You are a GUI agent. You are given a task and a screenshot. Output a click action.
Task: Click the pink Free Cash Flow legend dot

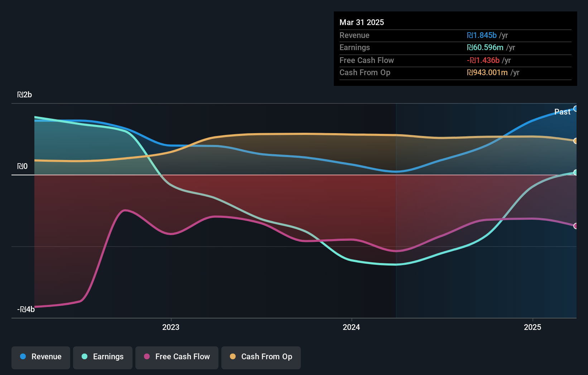(x=147, y=356)
